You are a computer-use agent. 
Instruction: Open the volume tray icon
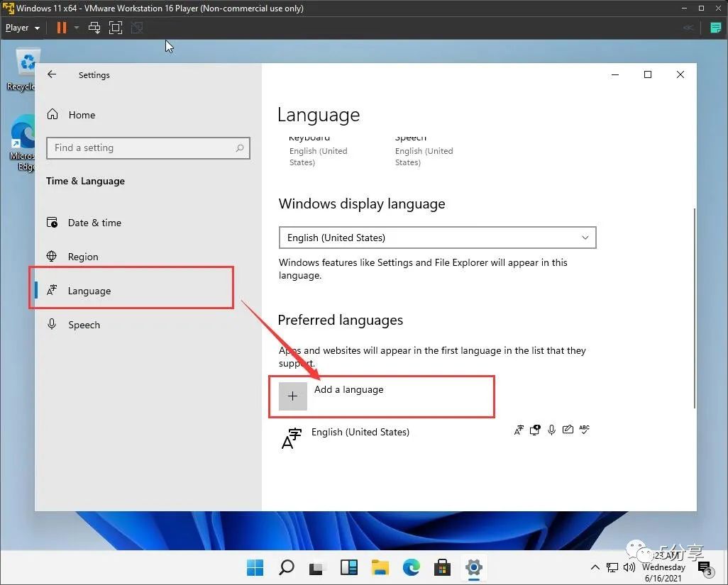(x=629, y=567)
